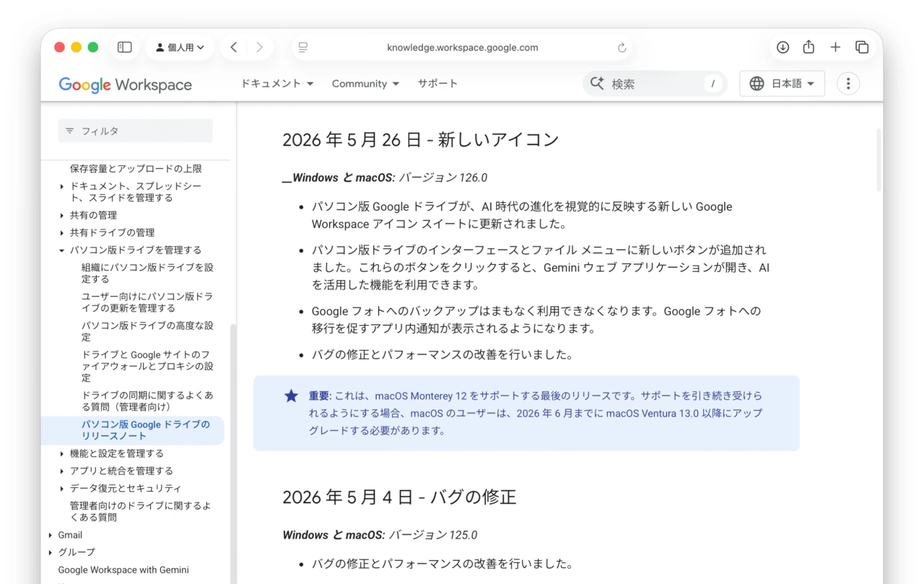Screen dimensions: 924x584
Task: Open Google Workspace with Gemini item
Action: coord(123,570)
